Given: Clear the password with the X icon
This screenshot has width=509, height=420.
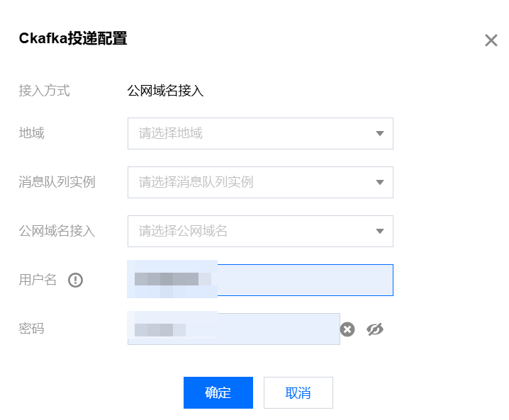Looking at the screenshot, I should pos(347,329).
